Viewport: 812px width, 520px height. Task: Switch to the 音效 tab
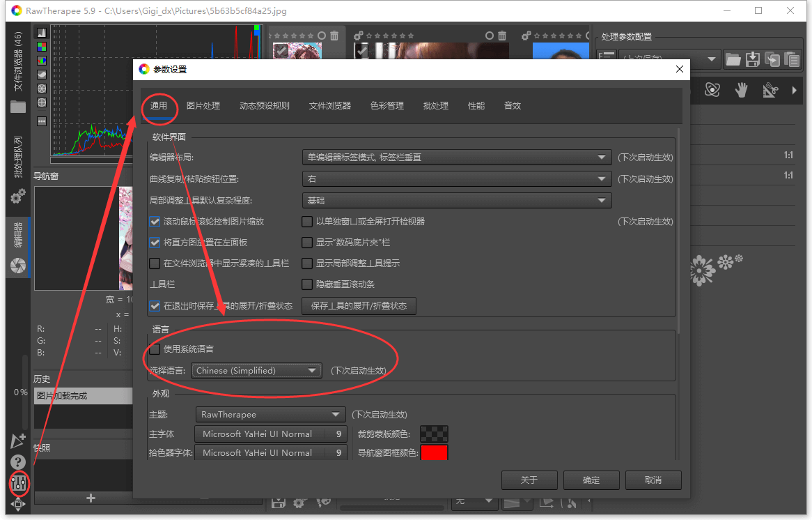click(512, 106)
